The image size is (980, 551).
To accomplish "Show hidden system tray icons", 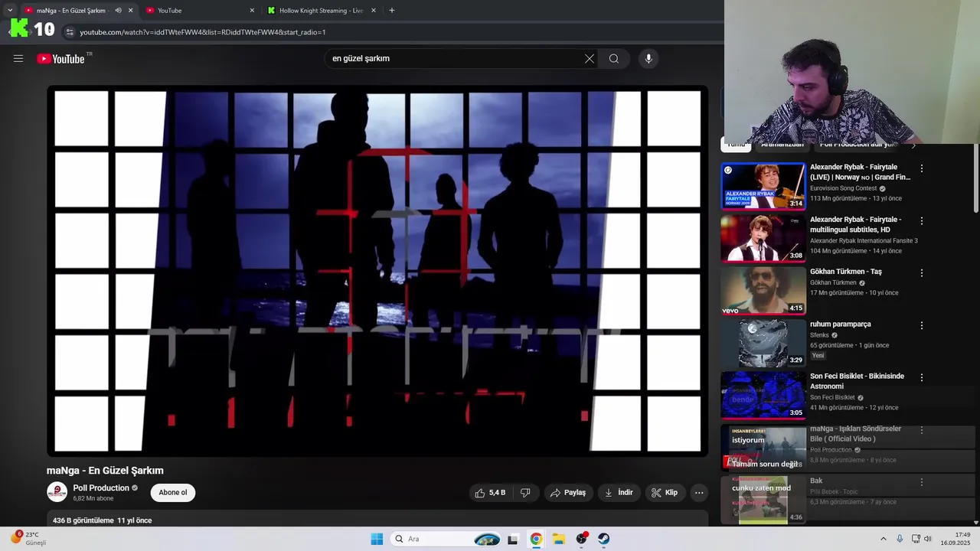I will (883, 539).
